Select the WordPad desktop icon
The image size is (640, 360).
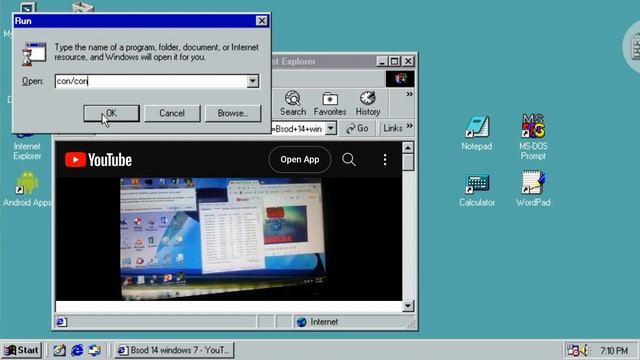pyautogui.click(x=533, y=189)
